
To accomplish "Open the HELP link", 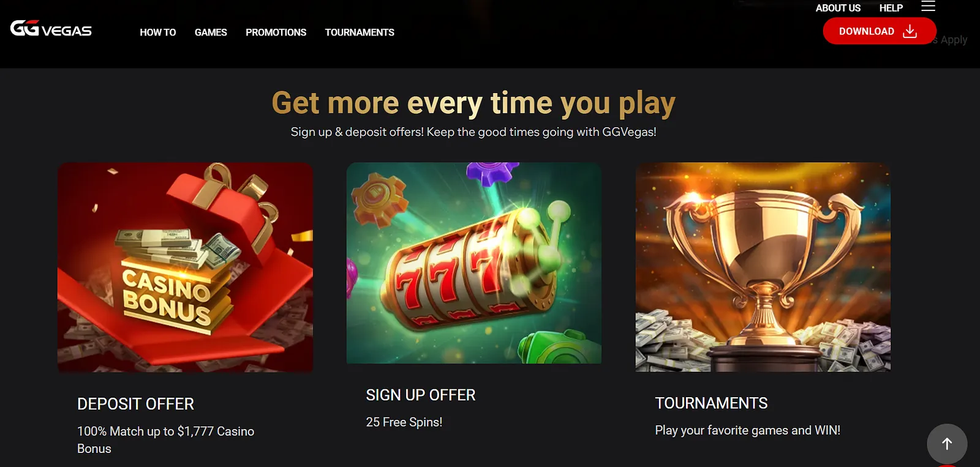I will [x=891, y=8].
